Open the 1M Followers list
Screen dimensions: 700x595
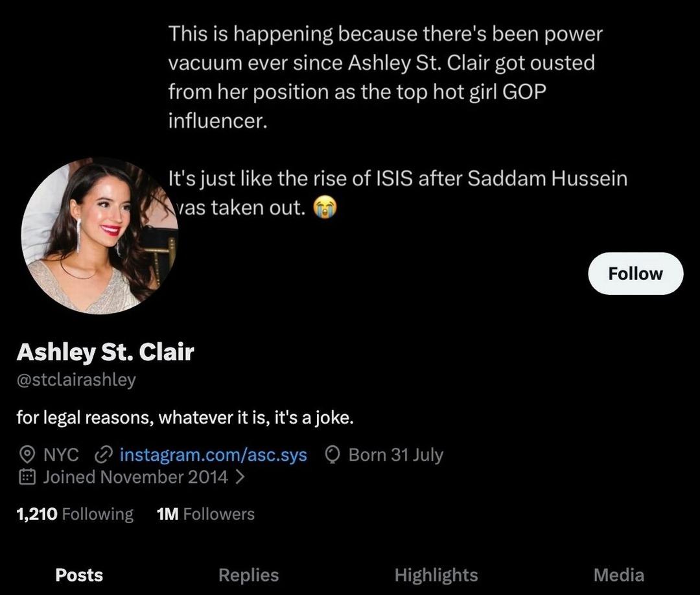[x=205, y=514]
